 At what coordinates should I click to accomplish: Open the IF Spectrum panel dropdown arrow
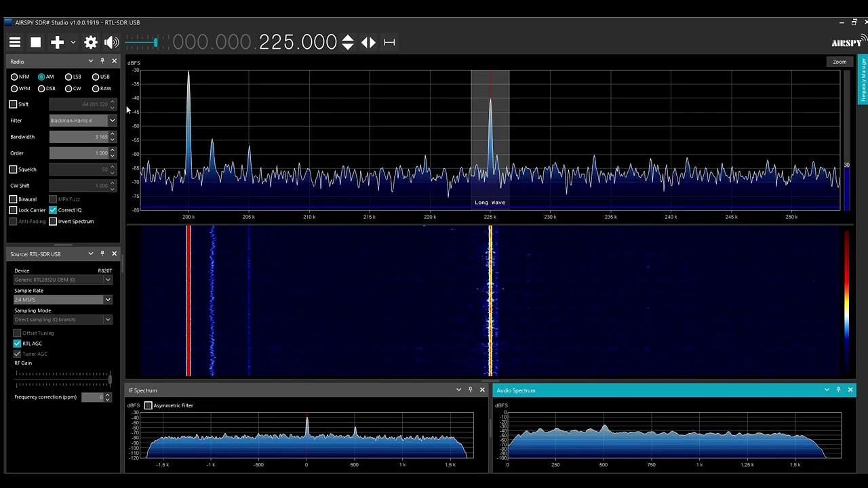coord(459,390)
